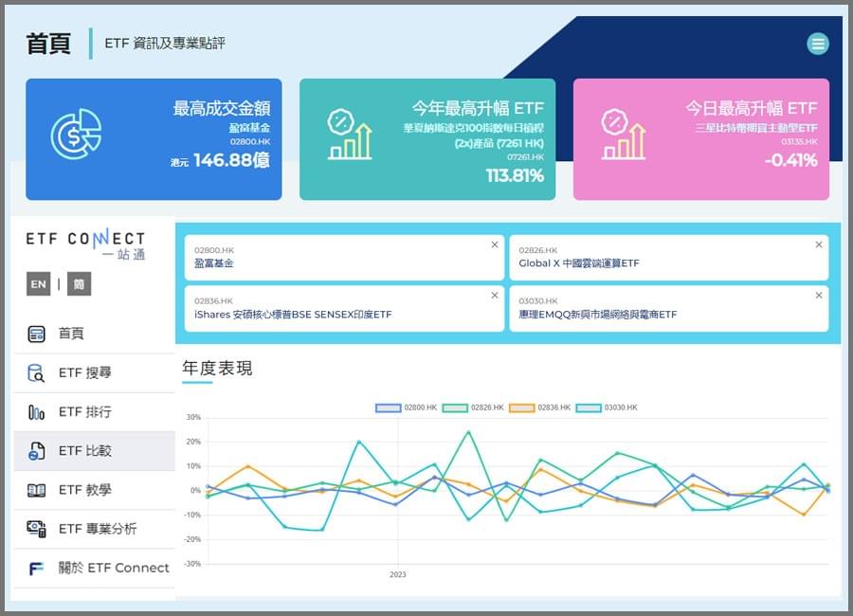Image resolution: width=853 pixels, height=616 pixels.
Task: Click the ETF CONNECT 一站通 logo
Action: [x=86, y=245]
